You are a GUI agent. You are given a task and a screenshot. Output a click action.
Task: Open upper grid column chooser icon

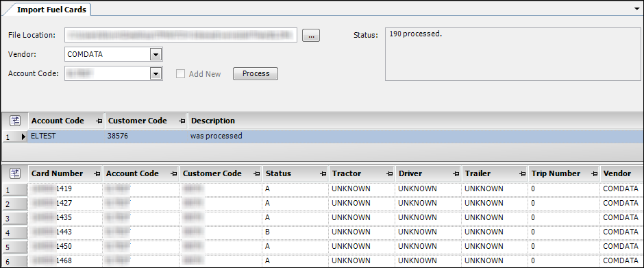[15, 121]
